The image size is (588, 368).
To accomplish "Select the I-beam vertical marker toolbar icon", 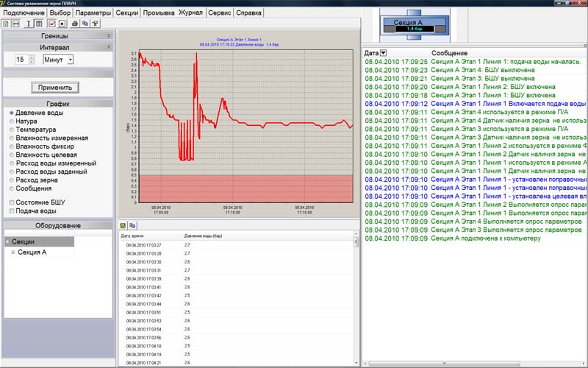I will click(29, 24).
